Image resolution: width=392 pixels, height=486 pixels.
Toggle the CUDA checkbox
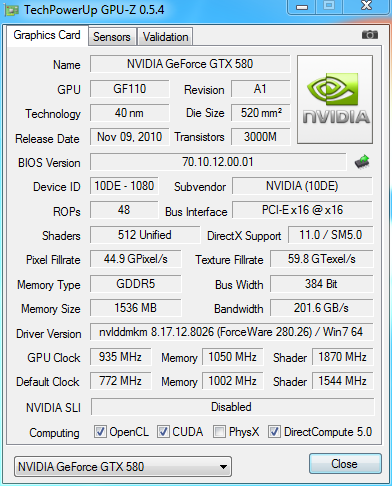pyautogui.click(x=163, y=431)
